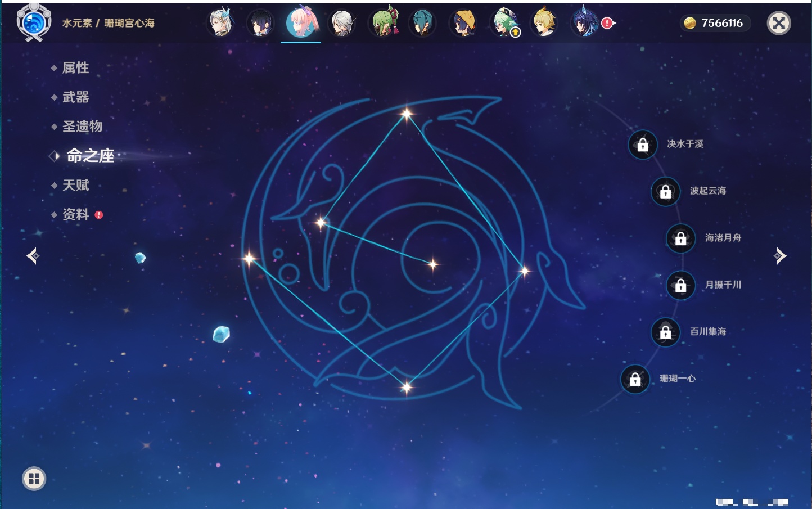Select the silver-haired character portrait with blue feather
This screenshot has height=509, width=812.
coord(221,23)
